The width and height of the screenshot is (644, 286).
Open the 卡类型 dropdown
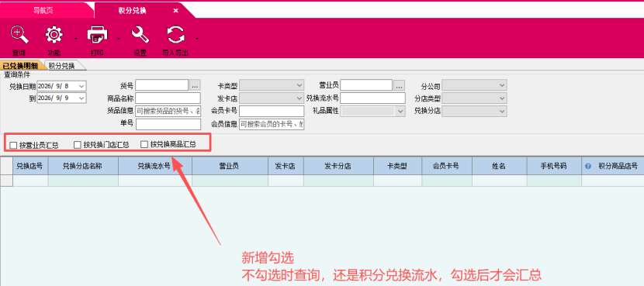click(x=299, y=85)
